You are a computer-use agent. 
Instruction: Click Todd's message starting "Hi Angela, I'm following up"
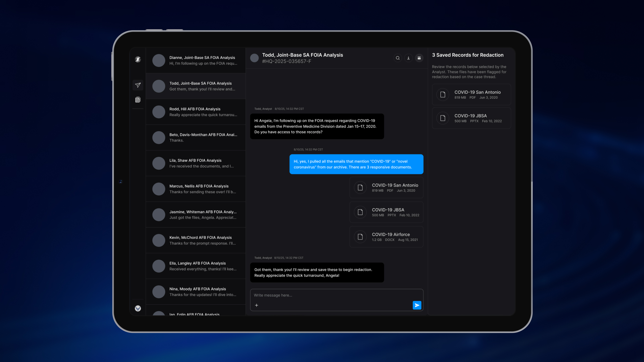pos(317,126)
